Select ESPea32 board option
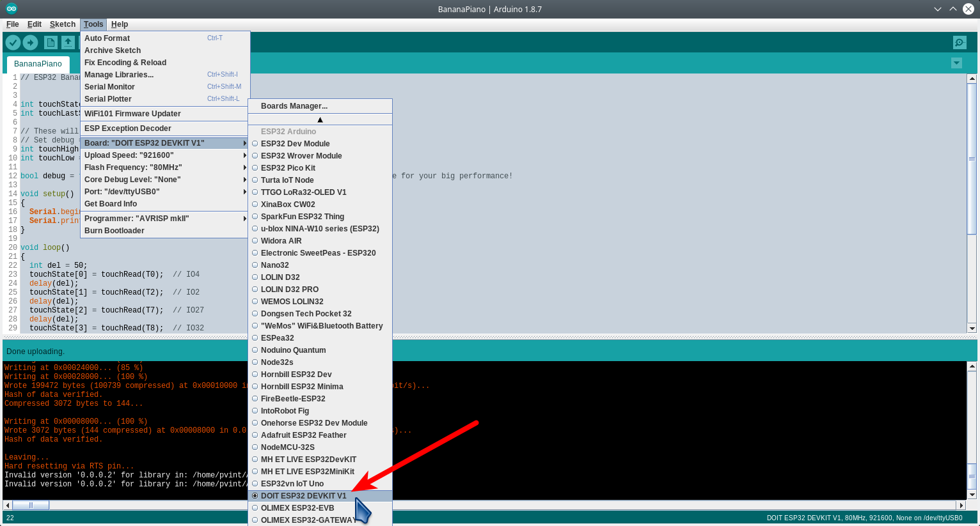Image resolution: width=980 pixels, height=526 pixels. [x=320, y=338]
